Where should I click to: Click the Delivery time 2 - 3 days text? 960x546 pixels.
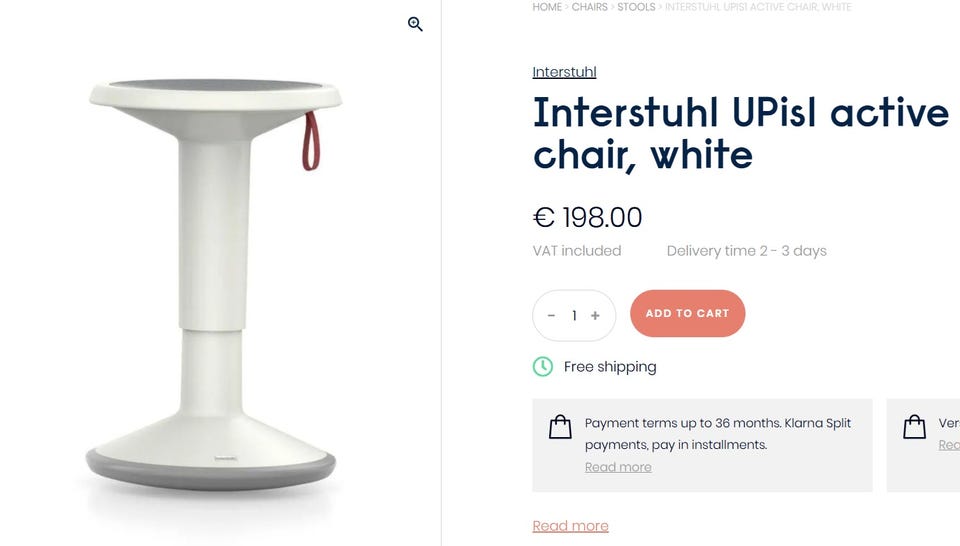pyautogui.click(x=746, y=251)
